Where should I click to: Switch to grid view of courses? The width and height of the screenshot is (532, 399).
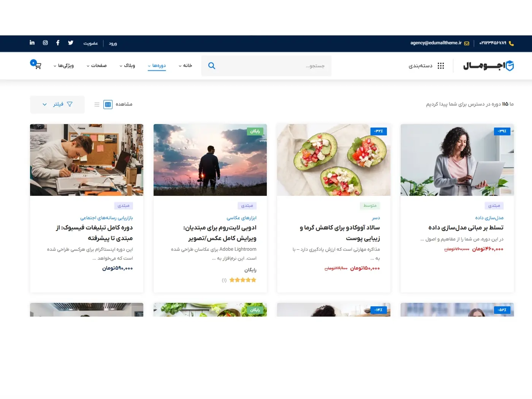coord(108,104)
